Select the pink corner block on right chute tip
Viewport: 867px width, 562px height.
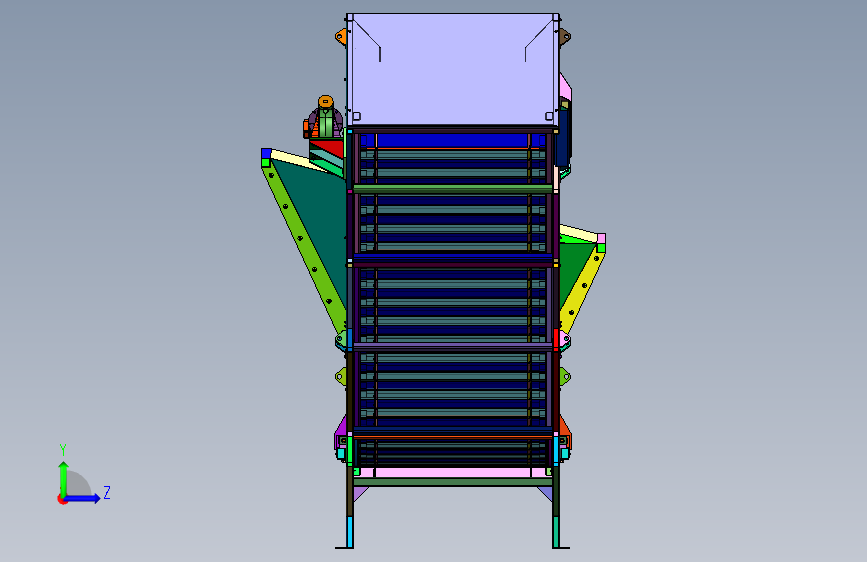click(x=602, y=239)
